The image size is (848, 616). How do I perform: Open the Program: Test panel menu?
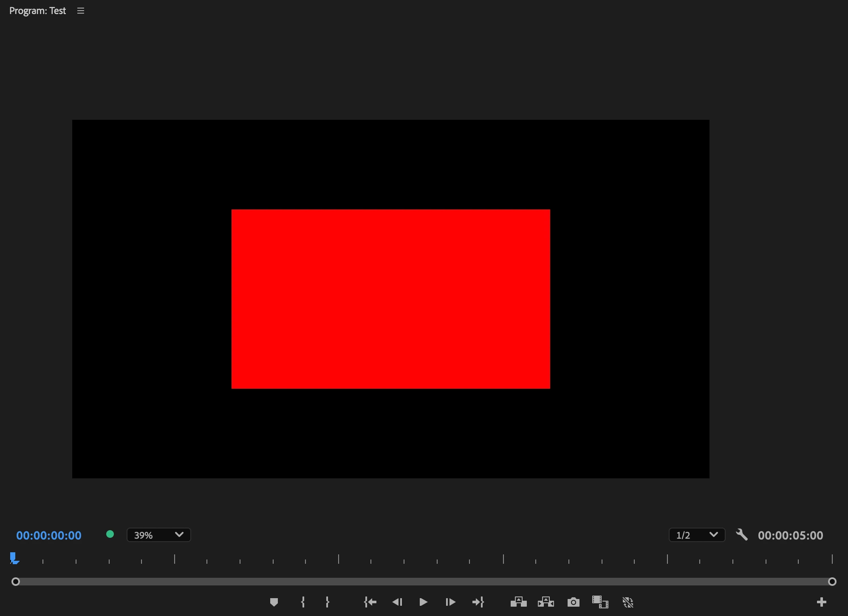(81, 11)
